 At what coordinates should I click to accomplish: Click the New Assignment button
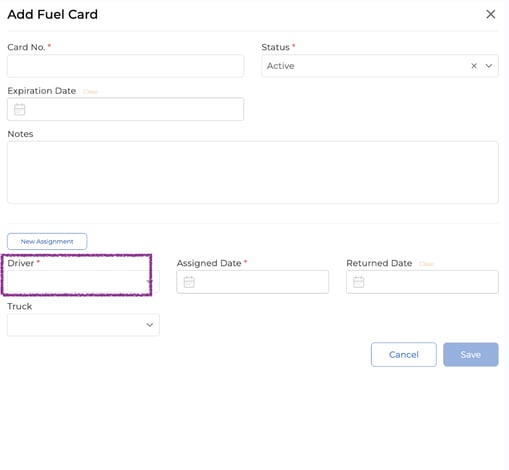pyautogui.click(x=47, y=241)
